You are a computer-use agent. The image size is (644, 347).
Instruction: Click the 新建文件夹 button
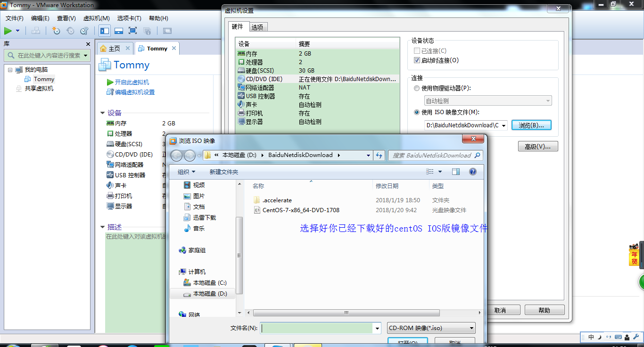pos(224,172)
